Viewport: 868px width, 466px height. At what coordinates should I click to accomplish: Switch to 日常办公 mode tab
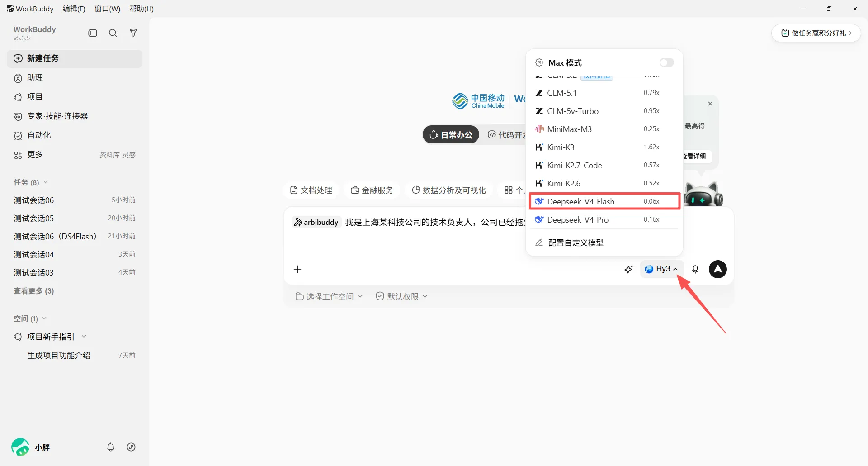(x=451, y=134)
